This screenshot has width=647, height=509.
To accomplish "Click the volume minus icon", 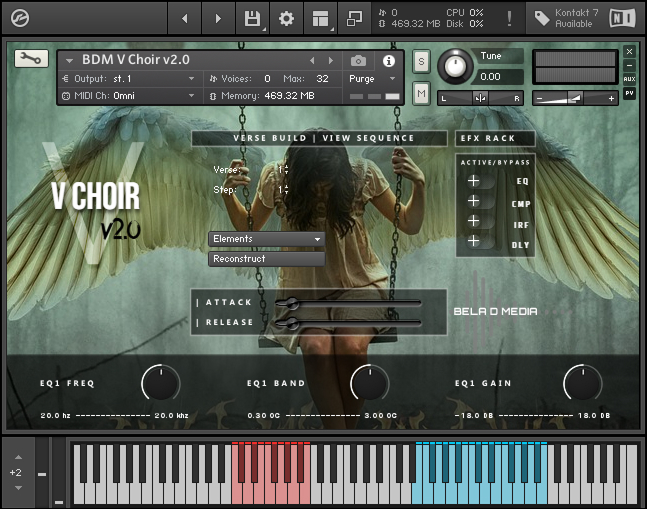I will click(x=539, y=99).
